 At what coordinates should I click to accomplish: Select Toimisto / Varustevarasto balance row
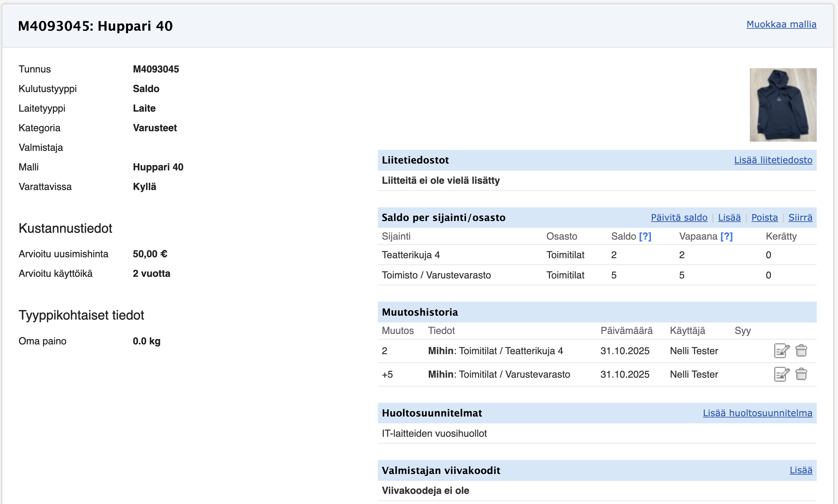pyautogui.click(x=436, y=275)
